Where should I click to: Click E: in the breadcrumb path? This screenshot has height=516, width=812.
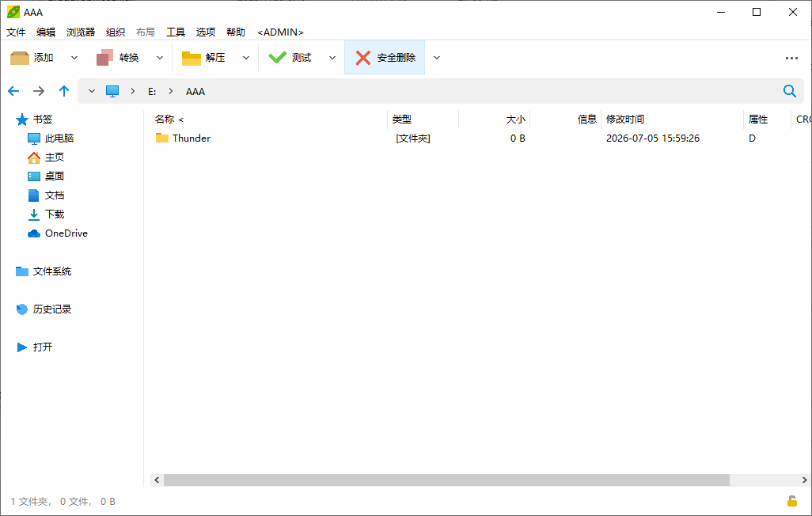coord(152,92)
